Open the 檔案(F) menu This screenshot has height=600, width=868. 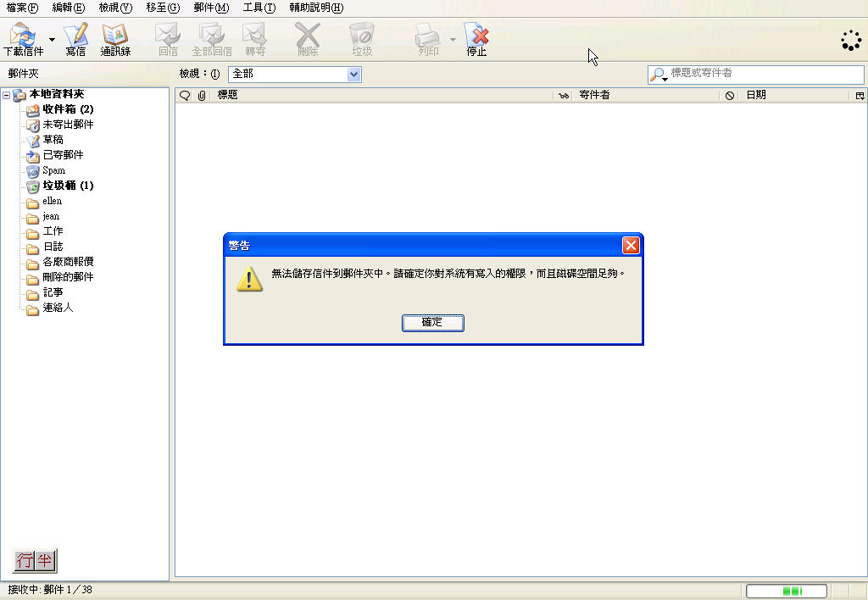(x=22, y=8)
